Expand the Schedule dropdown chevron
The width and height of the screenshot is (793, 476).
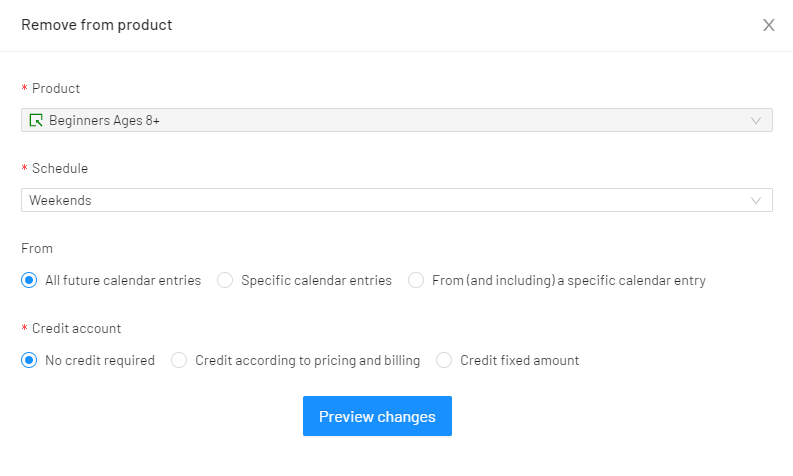(756, 200)
